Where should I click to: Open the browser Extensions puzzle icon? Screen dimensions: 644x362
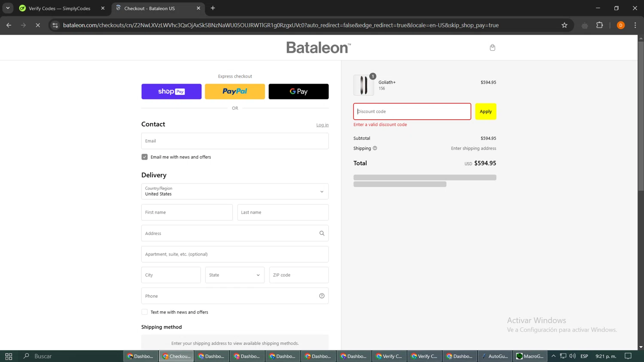[600, 25]
